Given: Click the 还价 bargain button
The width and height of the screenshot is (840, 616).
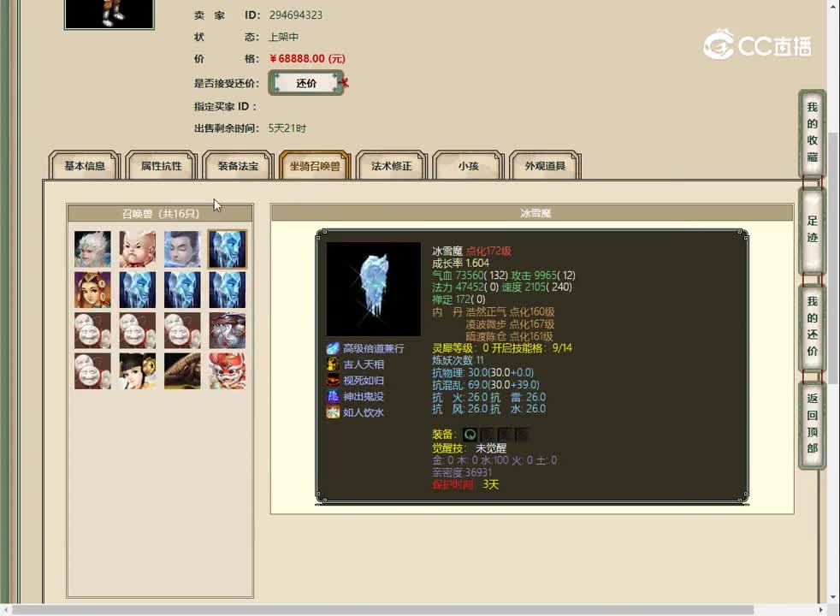Looking at the screenshot, I should coord(306,83).
